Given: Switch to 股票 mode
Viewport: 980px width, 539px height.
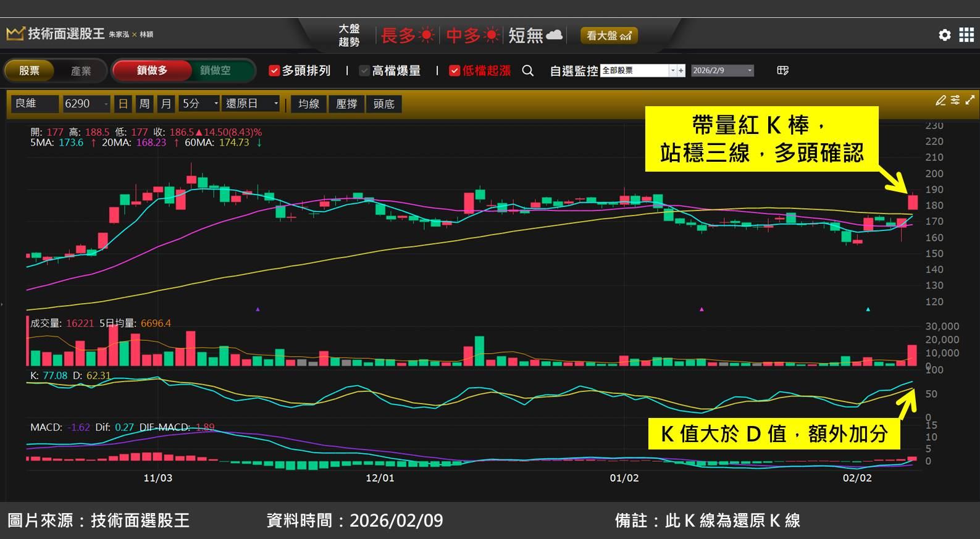Looking at the screenshot, I should click(29, 70).
